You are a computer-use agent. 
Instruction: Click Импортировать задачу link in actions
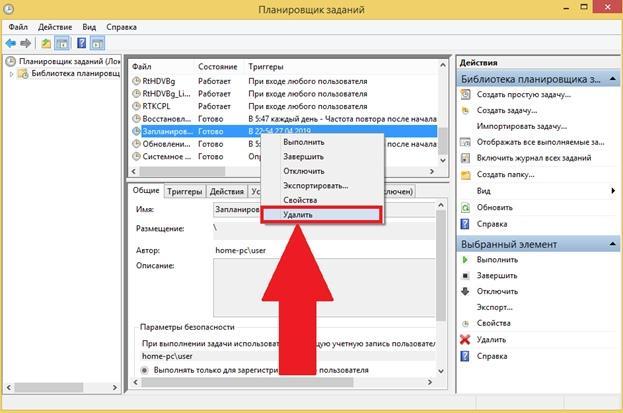point(521,126)
